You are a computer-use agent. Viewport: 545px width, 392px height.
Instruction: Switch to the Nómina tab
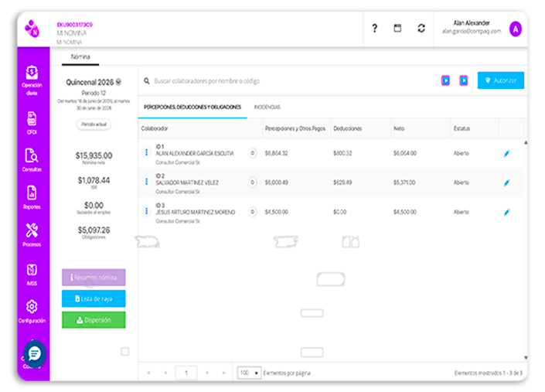80,57
